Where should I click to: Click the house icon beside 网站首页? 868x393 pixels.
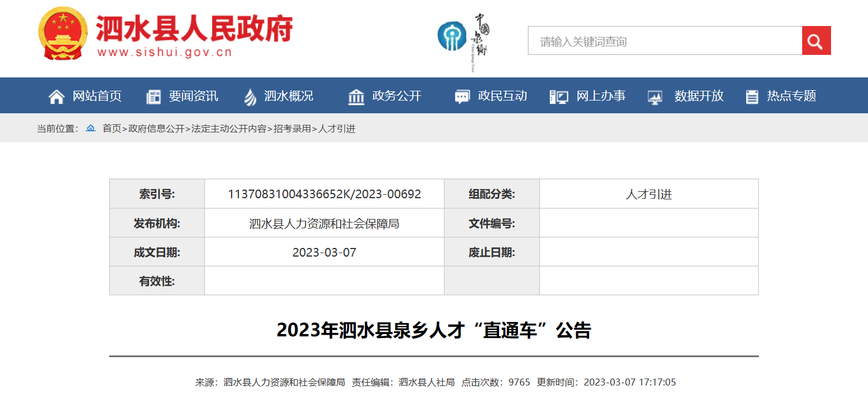coord(57,97)
